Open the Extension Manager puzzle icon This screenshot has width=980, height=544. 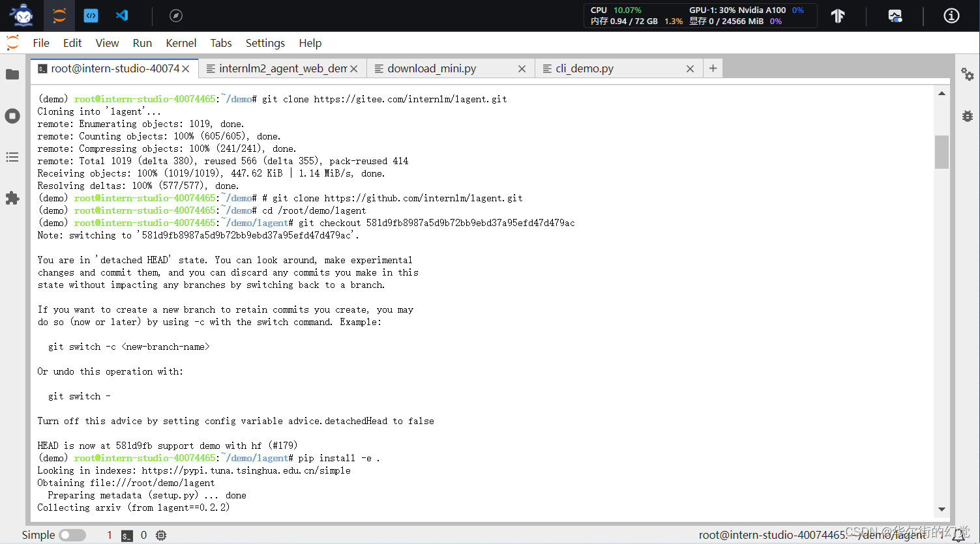(12, 198)
